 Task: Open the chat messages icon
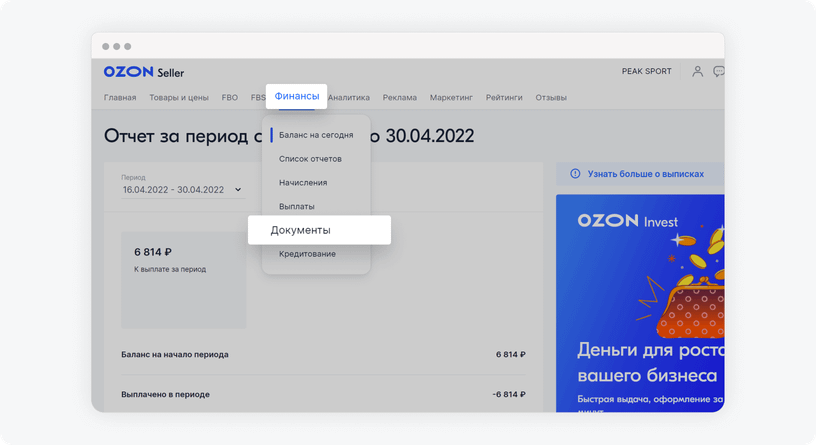point(719,71)
